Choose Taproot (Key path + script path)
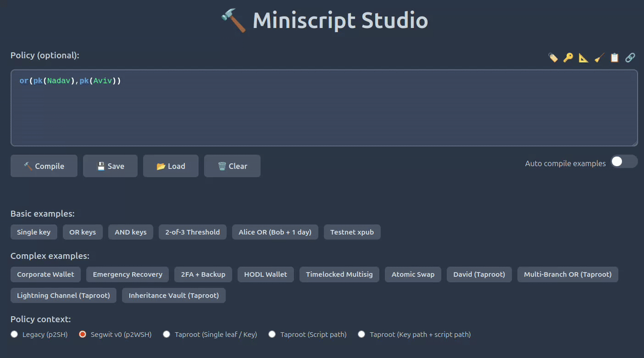644x358 pixels. (362, 334)
